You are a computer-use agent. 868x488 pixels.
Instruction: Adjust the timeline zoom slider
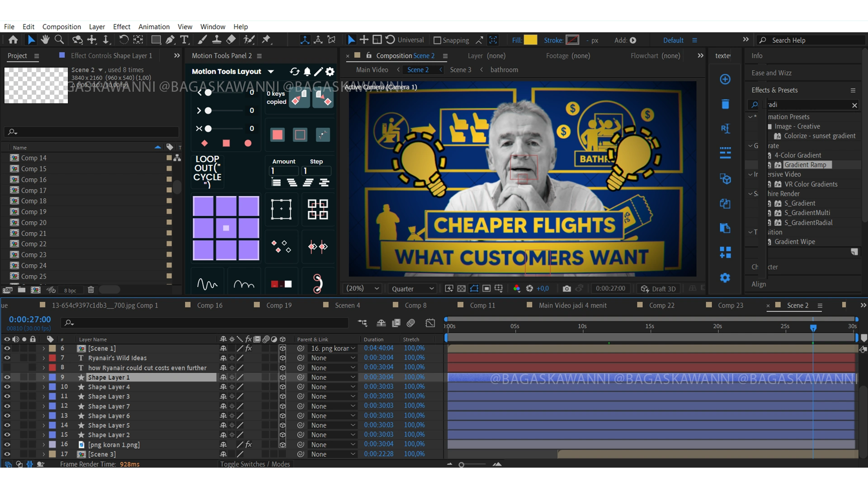coord(461,465)
